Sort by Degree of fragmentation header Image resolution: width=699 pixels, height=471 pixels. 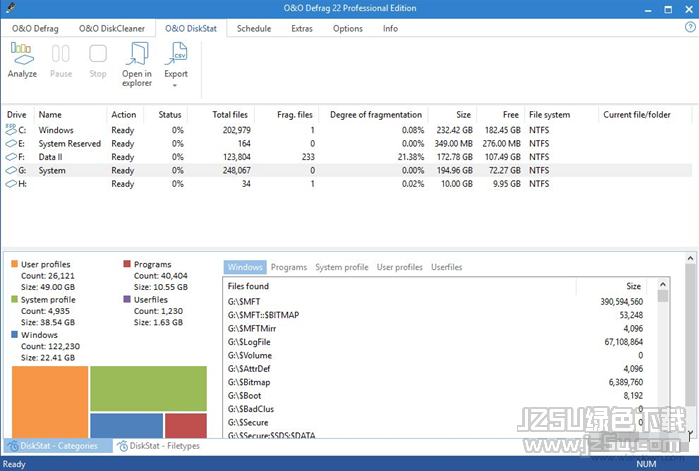[373, 115]
